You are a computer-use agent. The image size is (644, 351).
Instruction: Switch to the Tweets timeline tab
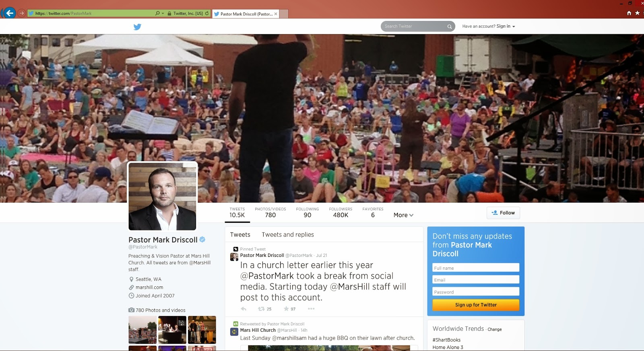click(x=240, y=234)
